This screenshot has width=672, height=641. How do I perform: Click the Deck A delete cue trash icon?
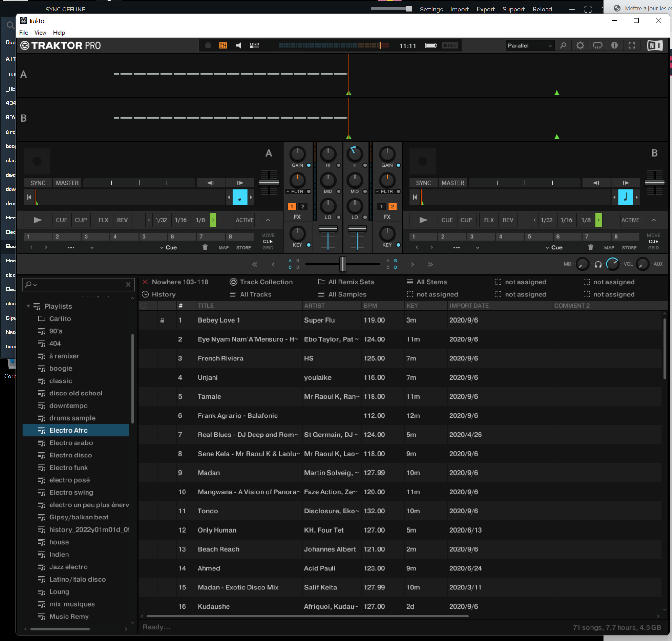click(205, 247)
